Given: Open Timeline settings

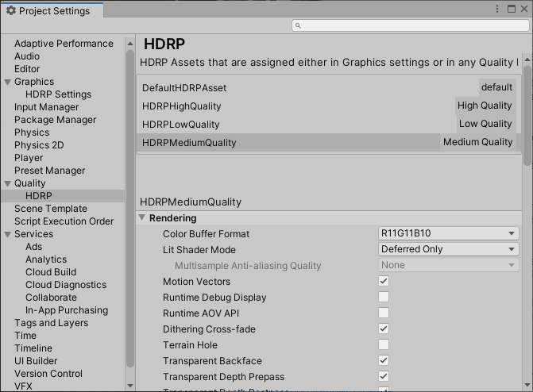Looking at the screenshot, I should click(x=33, y=348).
